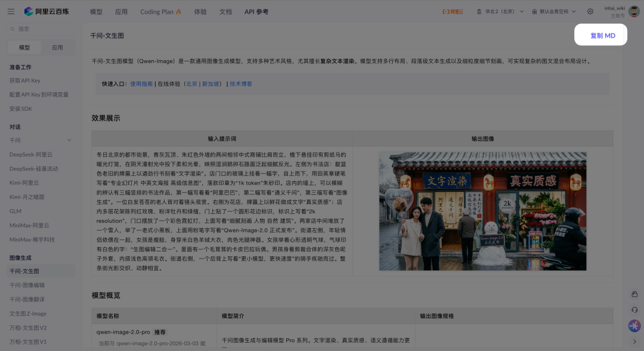Click the 输出图像 column header

coord(482,139)
